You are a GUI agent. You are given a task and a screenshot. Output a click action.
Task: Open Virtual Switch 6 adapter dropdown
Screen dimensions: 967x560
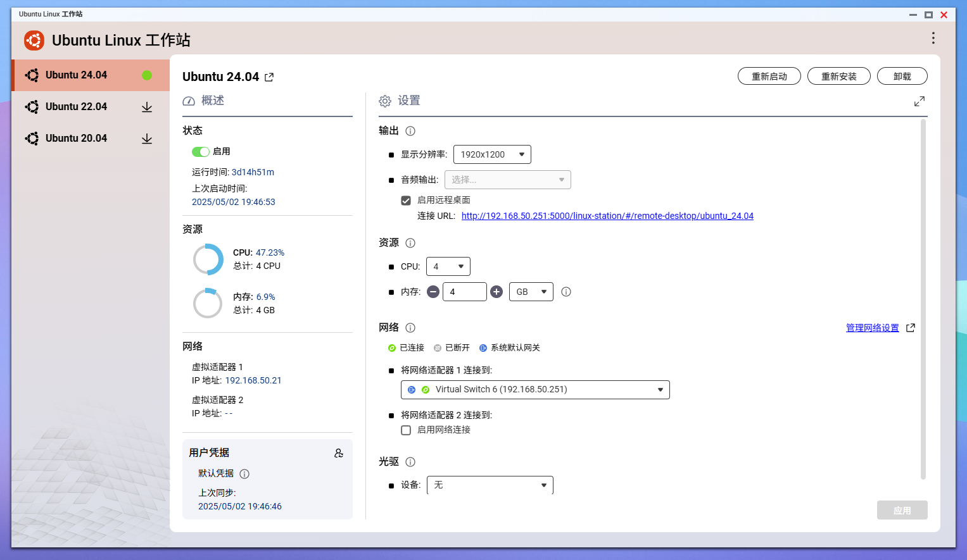[535, 390]
